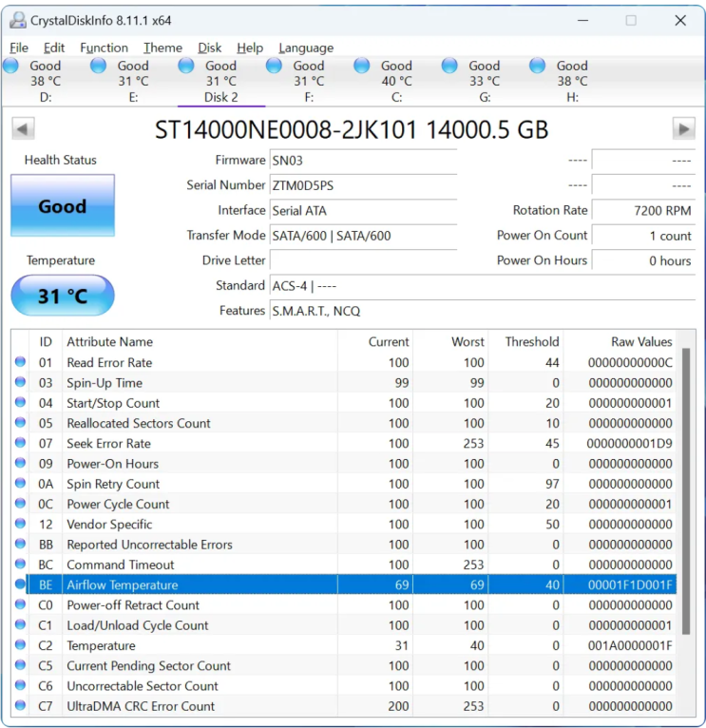Viewport: 706px width, 728px height.
Task: Click the empty Drive Letter field
Action: tap(363, 261)
